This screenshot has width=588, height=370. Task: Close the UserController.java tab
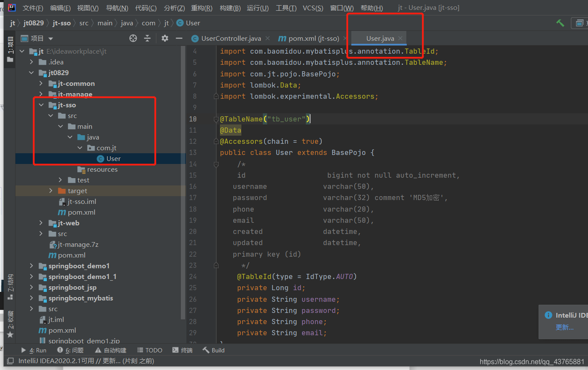pyautogui.click(x=268, y=38)
